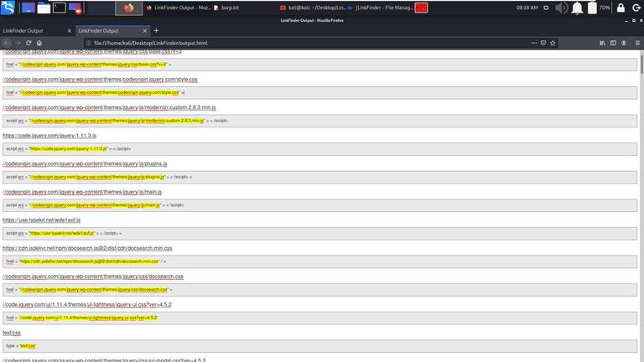Click the battery indicator icon
Screen dimensions: 644x362
[x=592, y=8]
